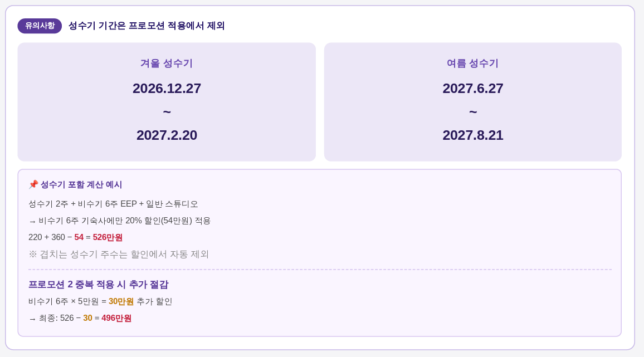This screenshot has height=357, width=644.
Task: Click the dashed divider line in the example box
Action: tap(320, 270)
